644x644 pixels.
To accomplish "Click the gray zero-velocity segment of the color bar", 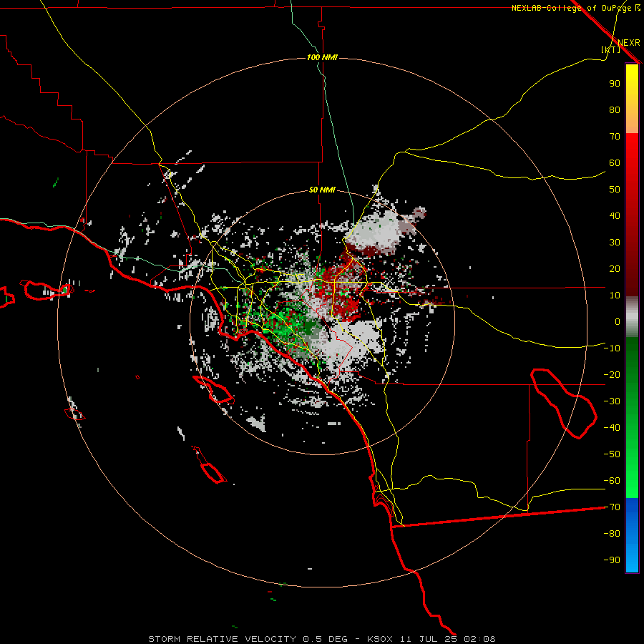I will [x=632, y=317].
